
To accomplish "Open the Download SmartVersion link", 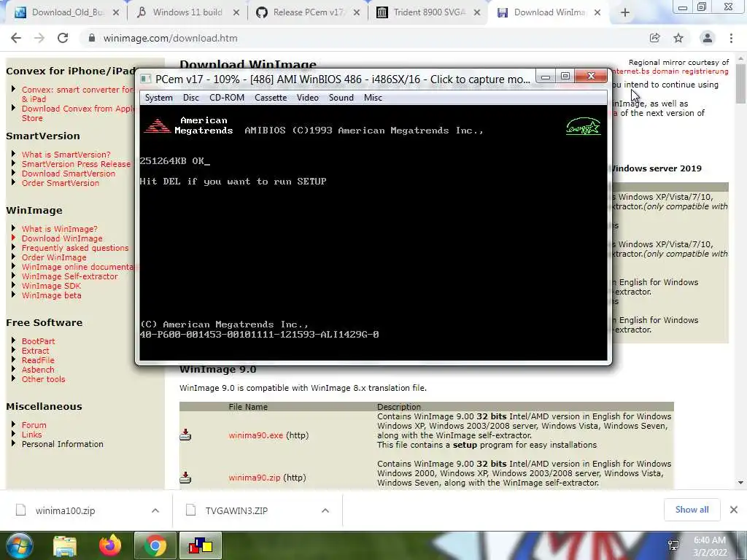I will pos(69,174).
